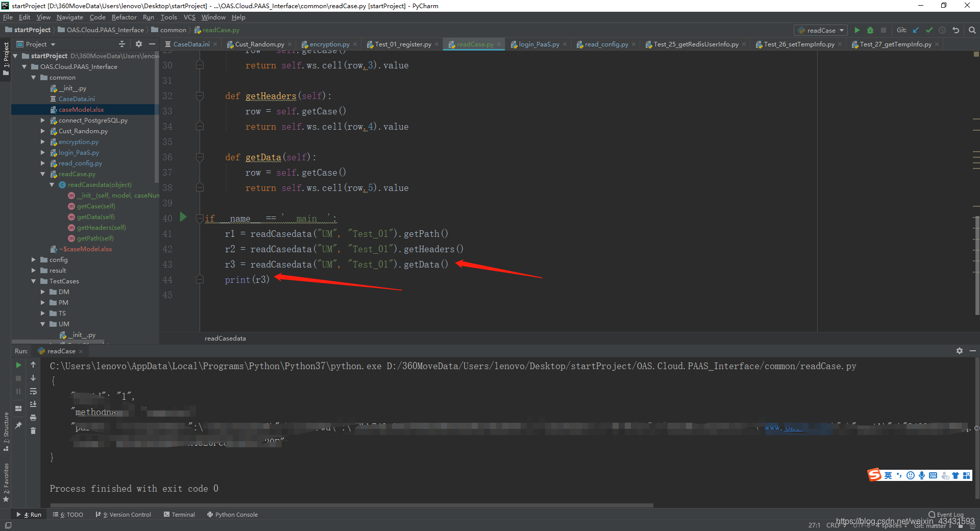Switch to encryption.py tab
Viewport: 980px width, 531px height.
tap(329, 44)
